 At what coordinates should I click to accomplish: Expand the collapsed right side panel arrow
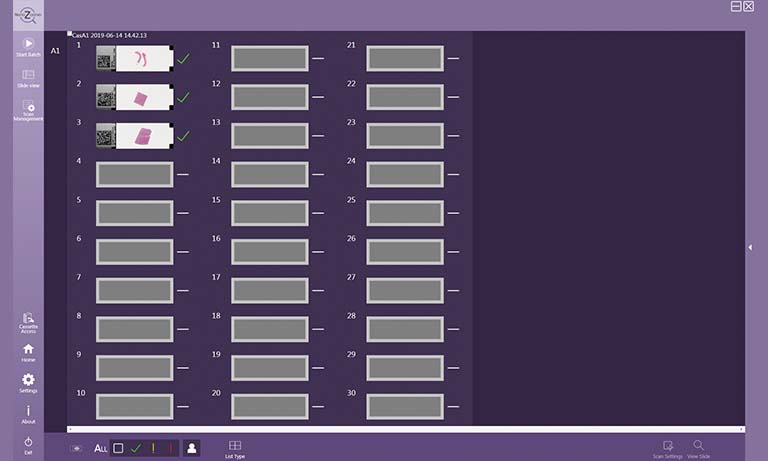coord(750,247)
